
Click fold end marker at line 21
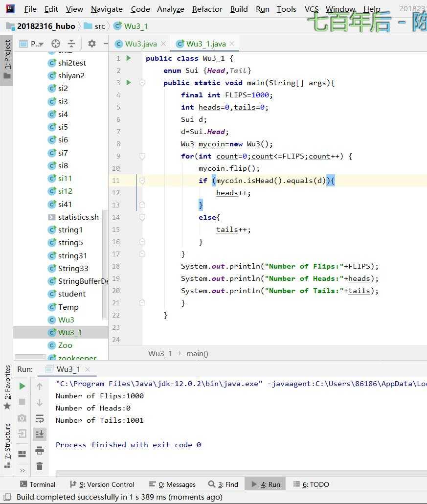(x=142, y=302)
